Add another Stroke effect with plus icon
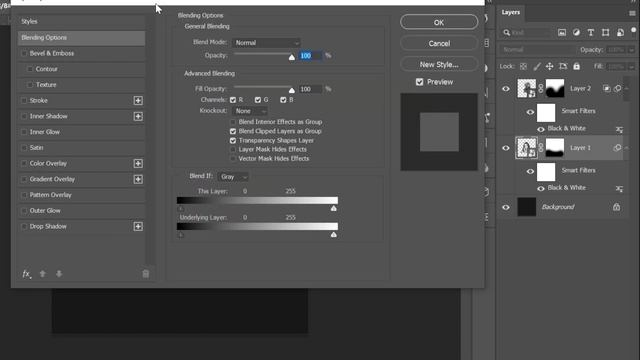The image size is (640, 360). [138, 100]
